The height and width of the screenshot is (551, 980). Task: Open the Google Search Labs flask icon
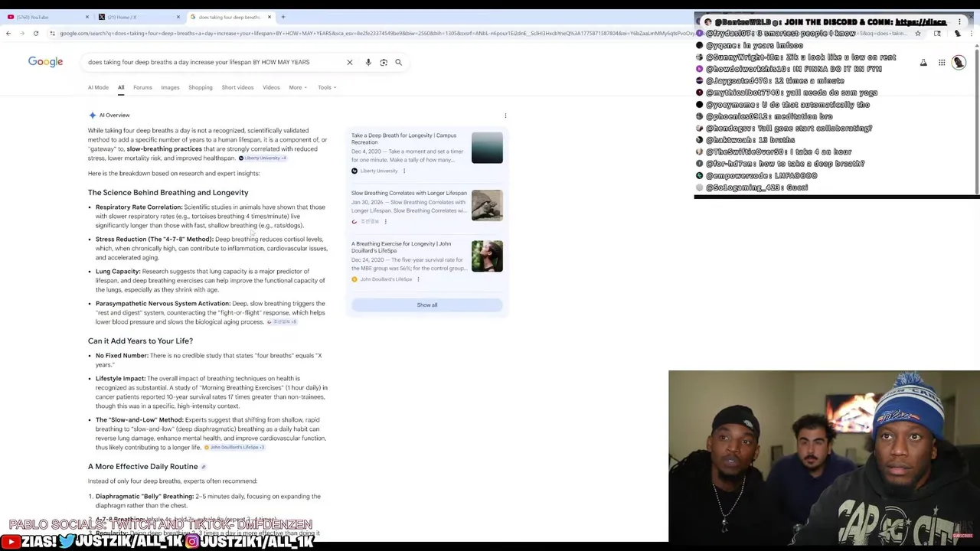[x=923, y=63]
